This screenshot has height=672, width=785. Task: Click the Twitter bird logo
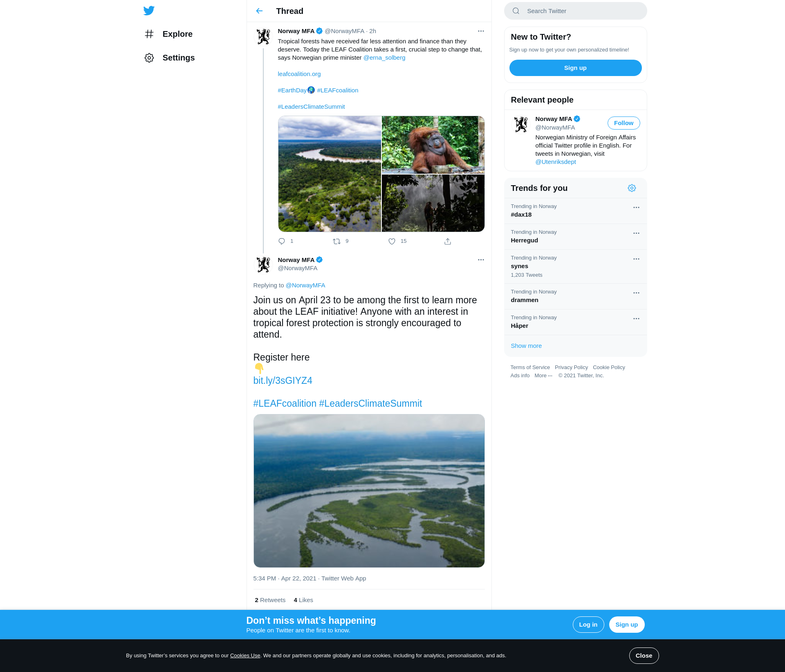pyautogui.click(x=149, y=11)
